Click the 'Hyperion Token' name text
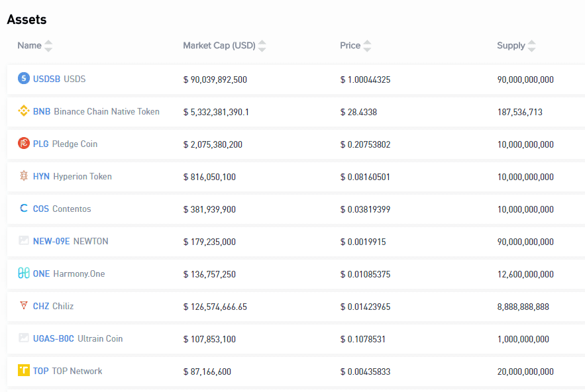Screen dimensions: 585x392 (x=82, y=176)
